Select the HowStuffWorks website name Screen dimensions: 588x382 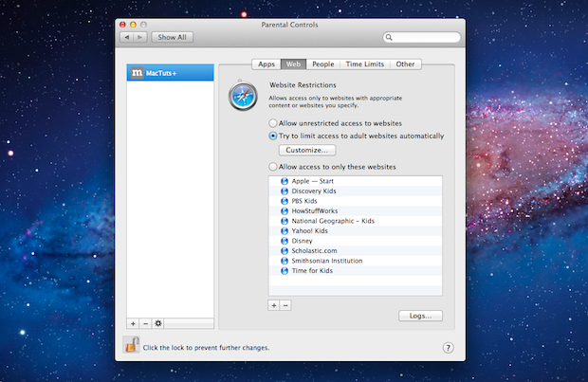[x=315, y=211]
